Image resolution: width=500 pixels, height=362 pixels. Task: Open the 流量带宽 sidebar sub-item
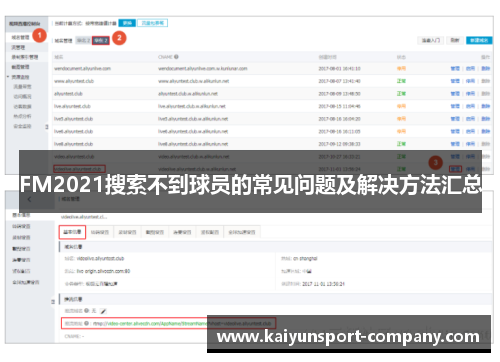(22, 87)
